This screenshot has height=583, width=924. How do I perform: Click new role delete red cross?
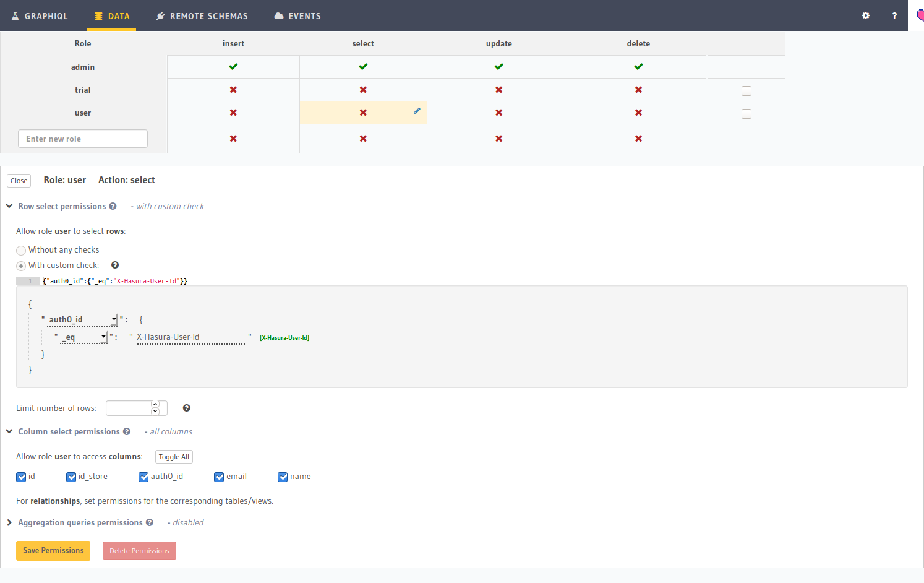pyautogui.click(x=638, y=139)
